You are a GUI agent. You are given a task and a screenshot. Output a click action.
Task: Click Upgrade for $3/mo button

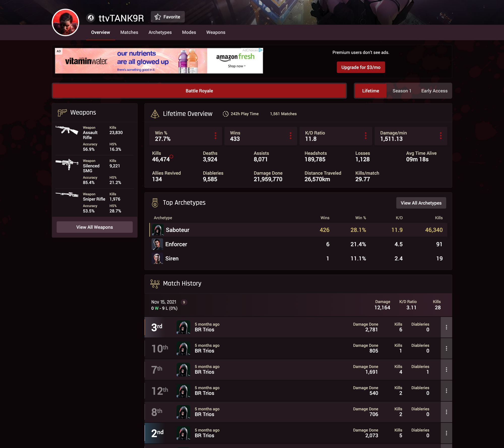(361, 67)
